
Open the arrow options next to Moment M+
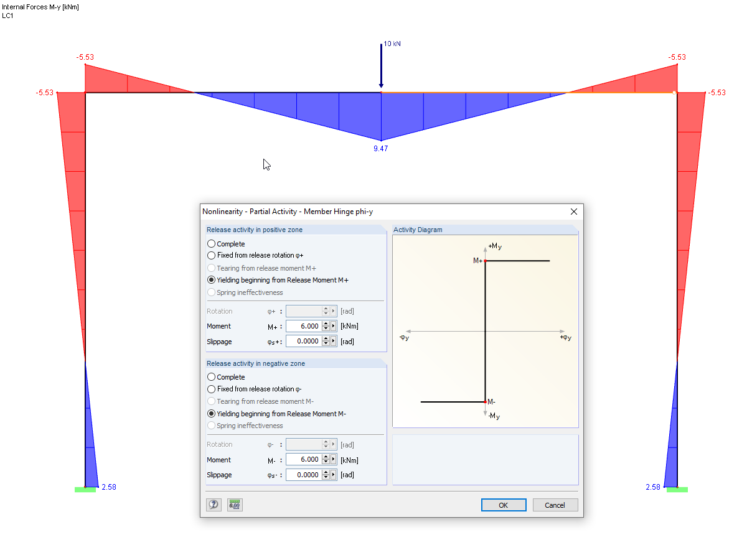(x=334, y=325)
